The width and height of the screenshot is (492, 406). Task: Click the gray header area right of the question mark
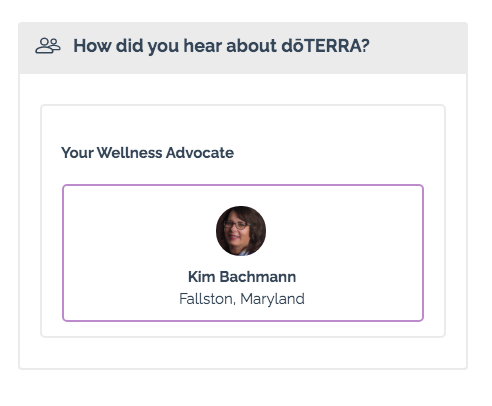pos(418,48)
